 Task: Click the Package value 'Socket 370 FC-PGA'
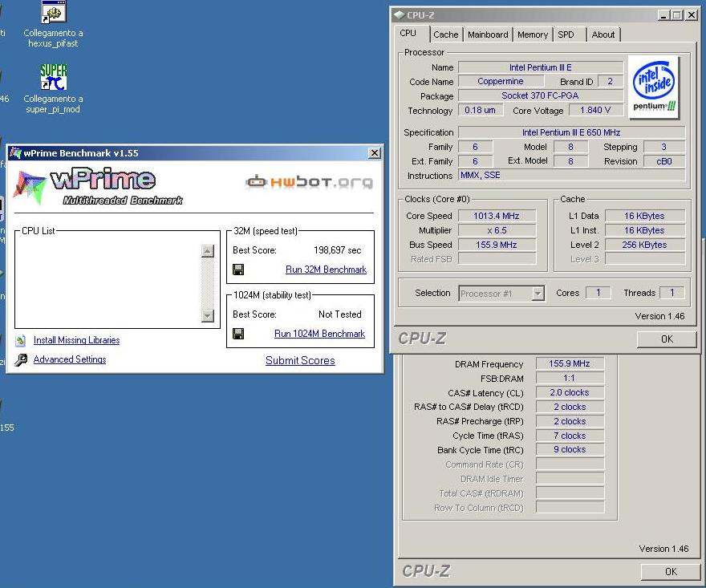point(540,95)
